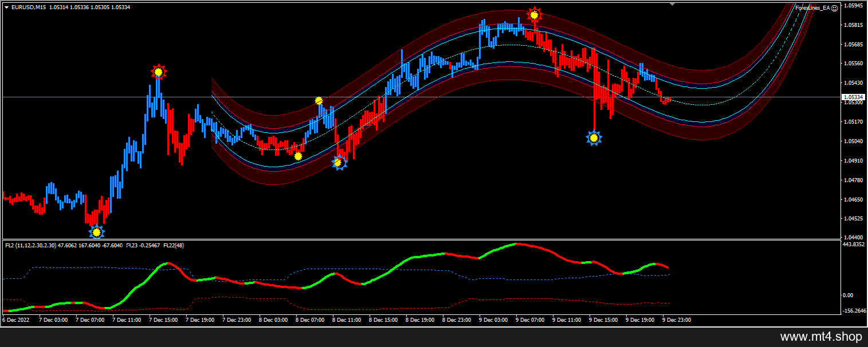
Task: Click the 7 Dec 23:00 time label
Action: click(237, 320)
